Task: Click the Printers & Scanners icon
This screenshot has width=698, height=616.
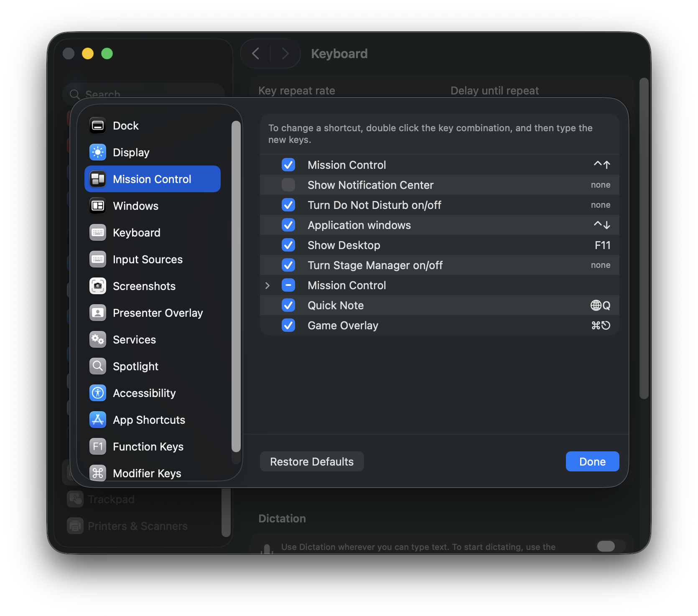Action: pyautogui.click(x=75, y=526)
